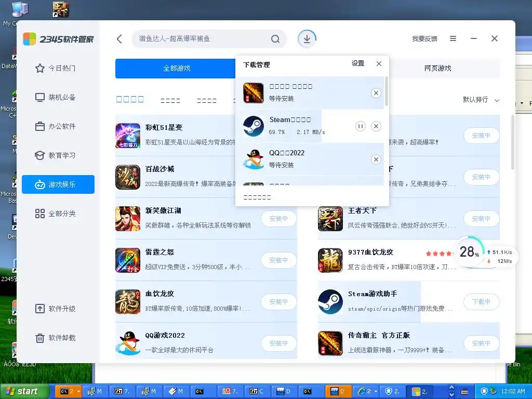Click 下载中 button for Steam游戏助手
Viewport: 532px width, 399px height.
(481, 302)
